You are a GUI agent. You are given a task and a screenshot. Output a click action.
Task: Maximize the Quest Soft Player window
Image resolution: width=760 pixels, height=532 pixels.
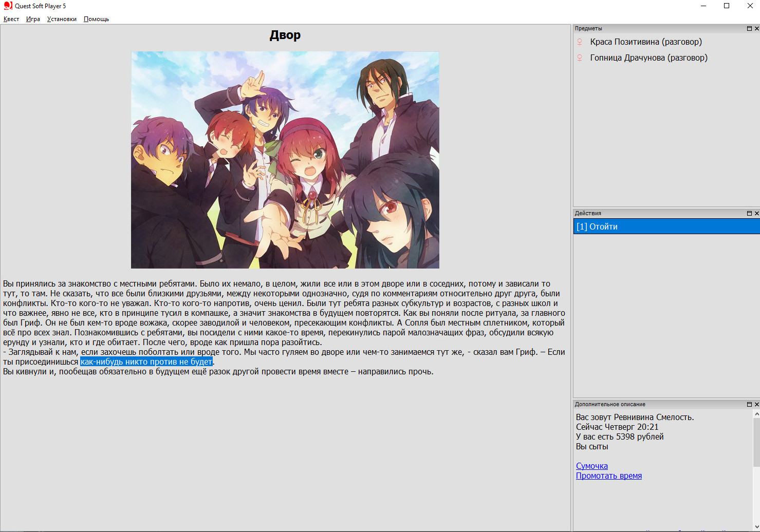727,6
